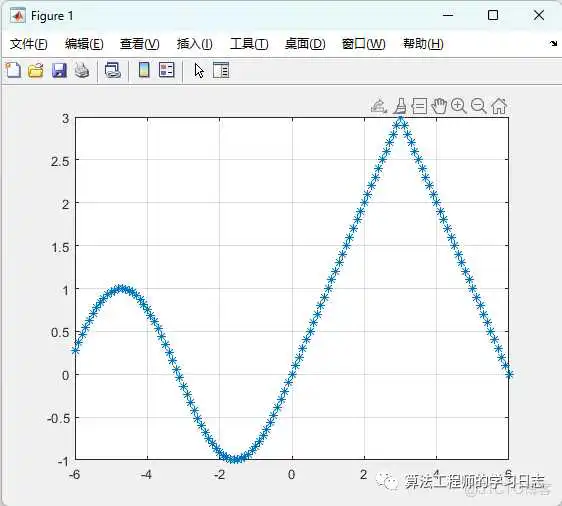Open the 文件(F) menu
Screen dimensions: 562x506
[x=28, y=44]
